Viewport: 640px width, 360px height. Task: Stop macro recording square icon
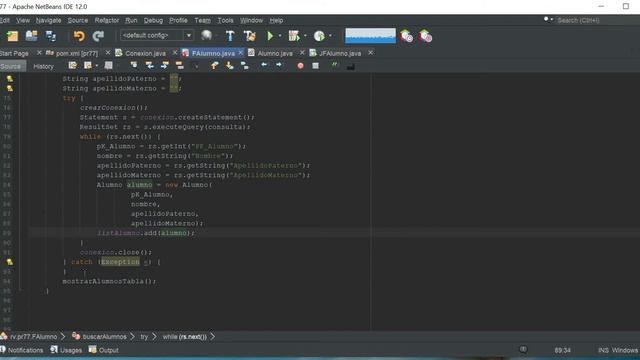(x=316, y=66)
